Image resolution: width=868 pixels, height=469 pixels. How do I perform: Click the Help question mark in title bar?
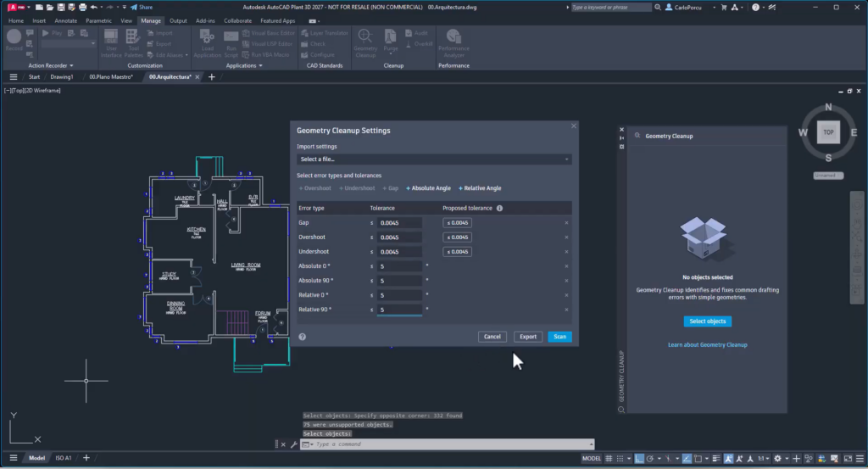coord(755,7)
